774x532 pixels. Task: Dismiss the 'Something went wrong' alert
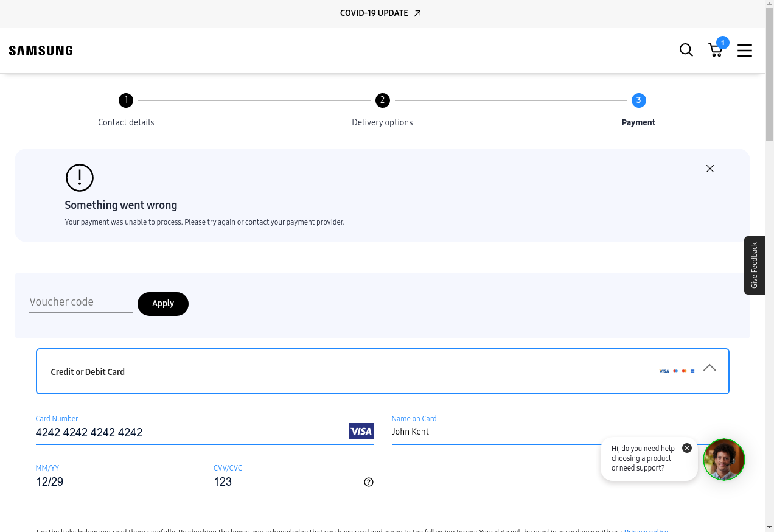[709, 169]
